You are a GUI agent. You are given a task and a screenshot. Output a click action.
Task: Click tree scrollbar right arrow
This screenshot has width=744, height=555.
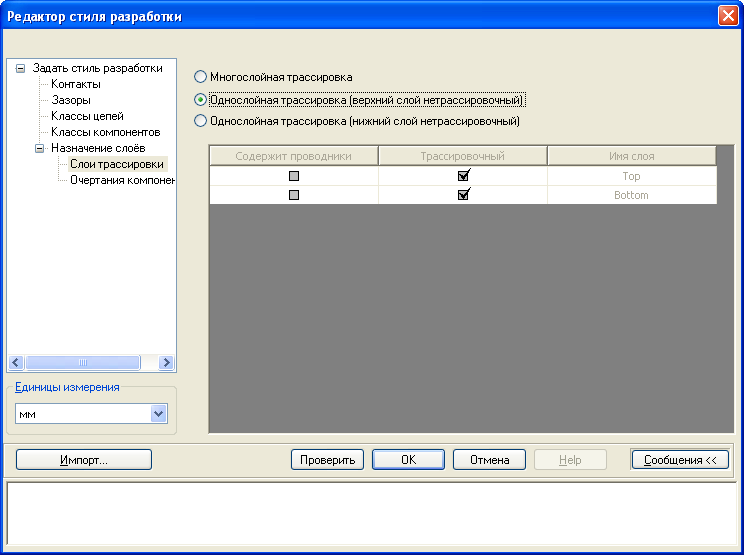tap(166, 362)
